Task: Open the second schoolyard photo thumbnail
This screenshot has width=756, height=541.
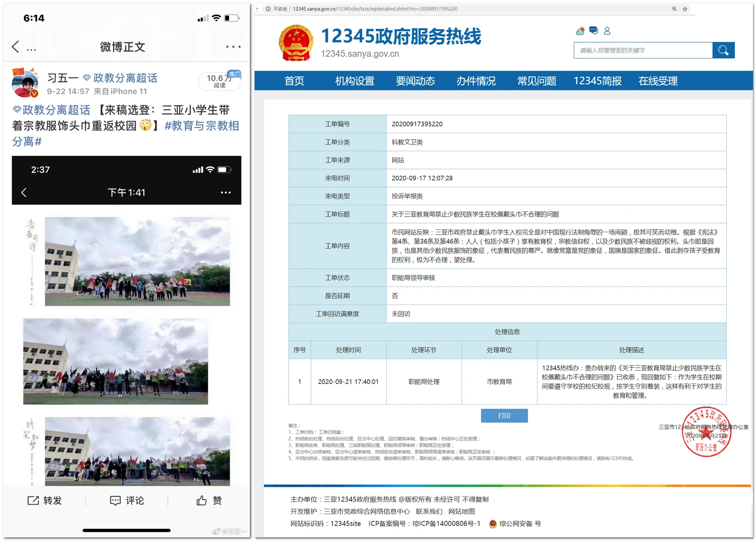Action: (x=115, y=361)
